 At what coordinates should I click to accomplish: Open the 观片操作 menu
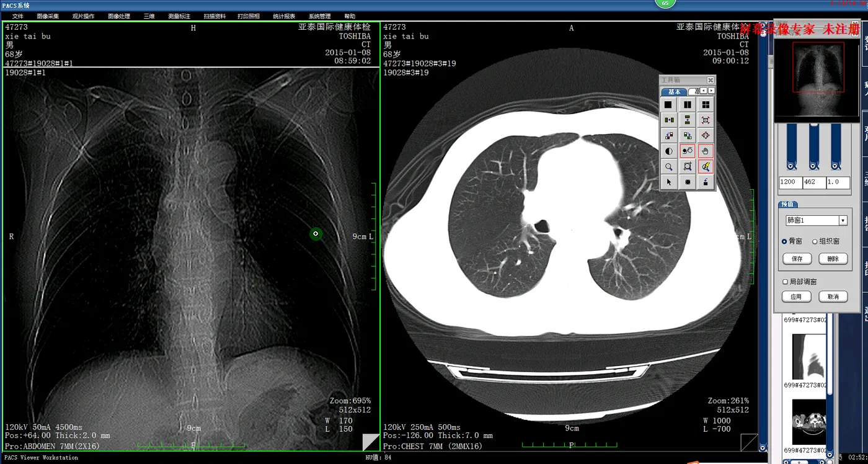[x=83, y=16]
